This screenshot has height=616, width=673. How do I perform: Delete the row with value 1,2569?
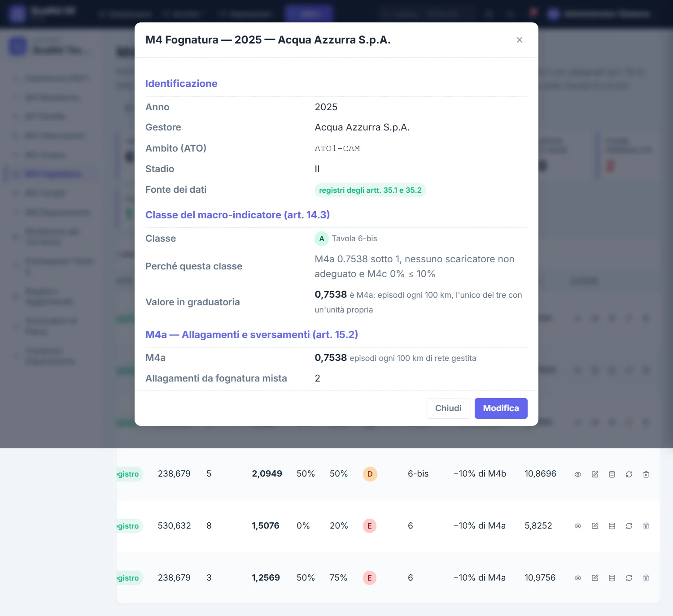(x=646, y=578)
